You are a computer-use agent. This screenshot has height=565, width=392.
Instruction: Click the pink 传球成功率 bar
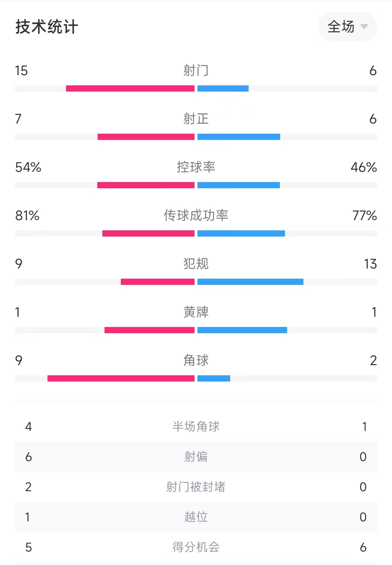pos(148,233)
